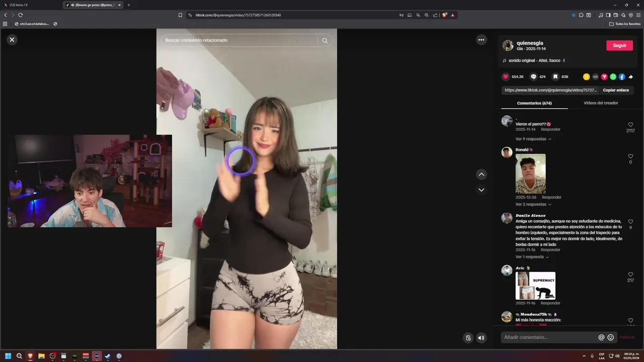Viewport: 644px width, 362px height.
Task: Like Aric's comment
Action: click(x=630, y=275)
